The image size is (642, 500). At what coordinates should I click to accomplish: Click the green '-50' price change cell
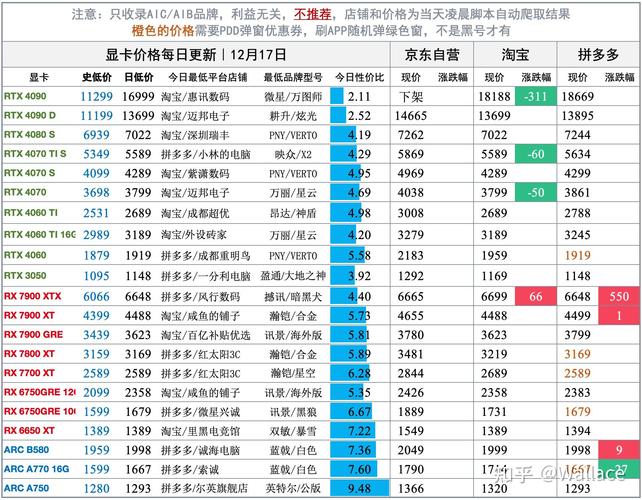pyautogui.click(x=536, y=192)
